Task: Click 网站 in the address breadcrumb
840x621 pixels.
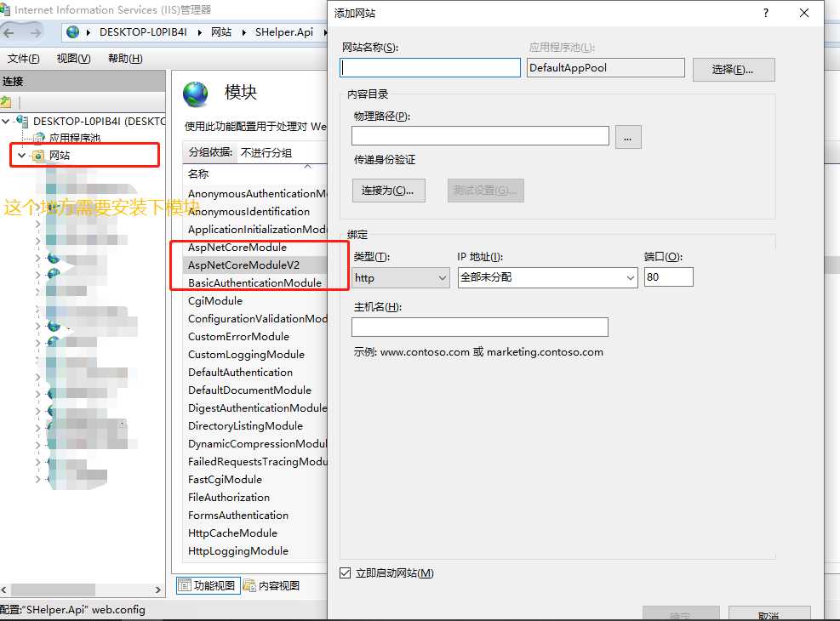Action: (221, 32)
